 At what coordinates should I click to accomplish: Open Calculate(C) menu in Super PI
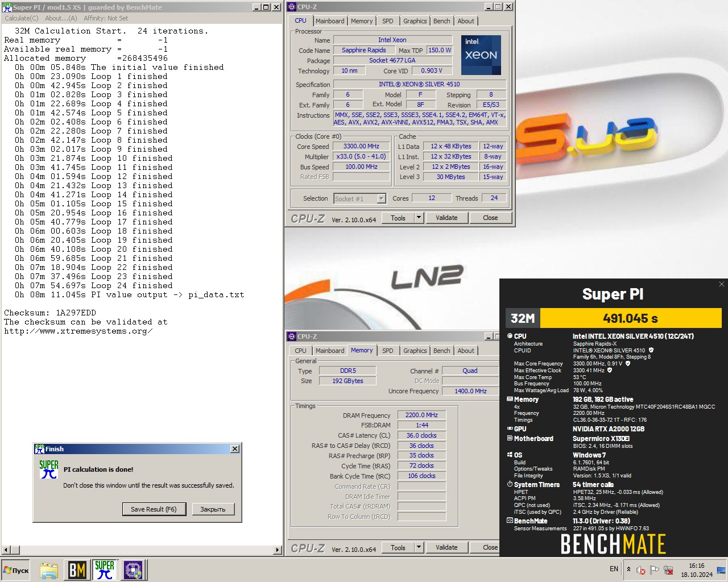[x=22, y=18]
